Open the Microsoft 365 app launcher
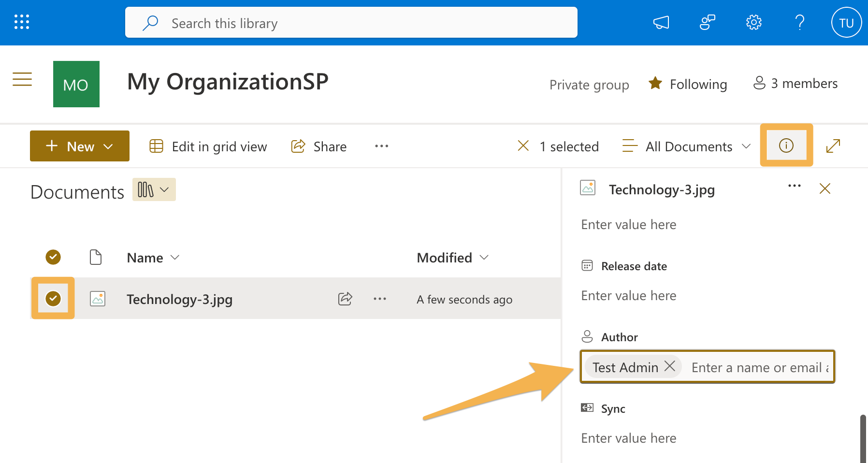 [21, 22]
